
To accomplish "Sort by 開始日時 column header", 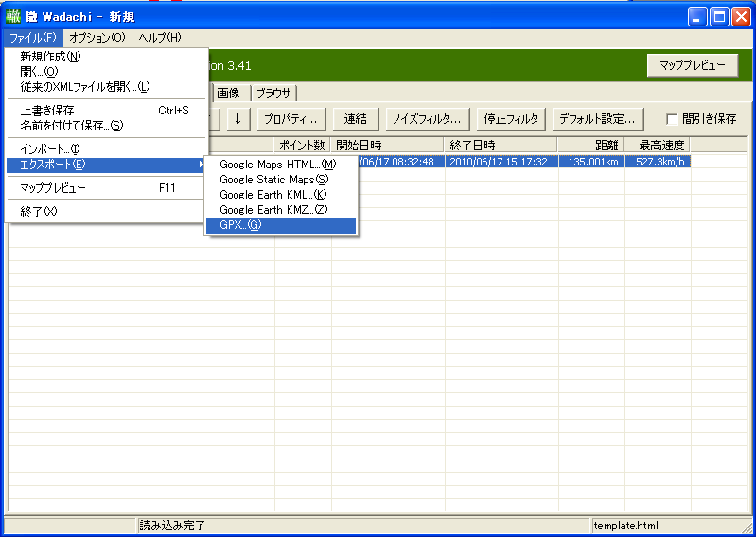I will tap(388, 145).
